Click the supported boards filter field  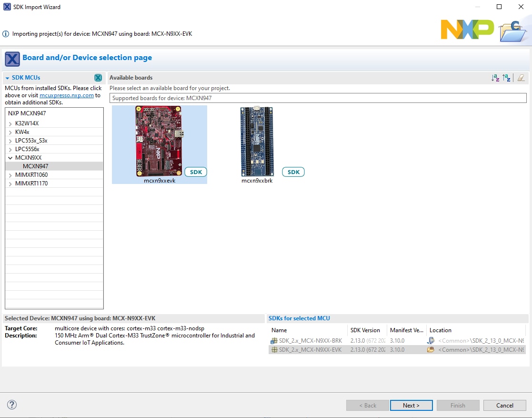[318, 98]
